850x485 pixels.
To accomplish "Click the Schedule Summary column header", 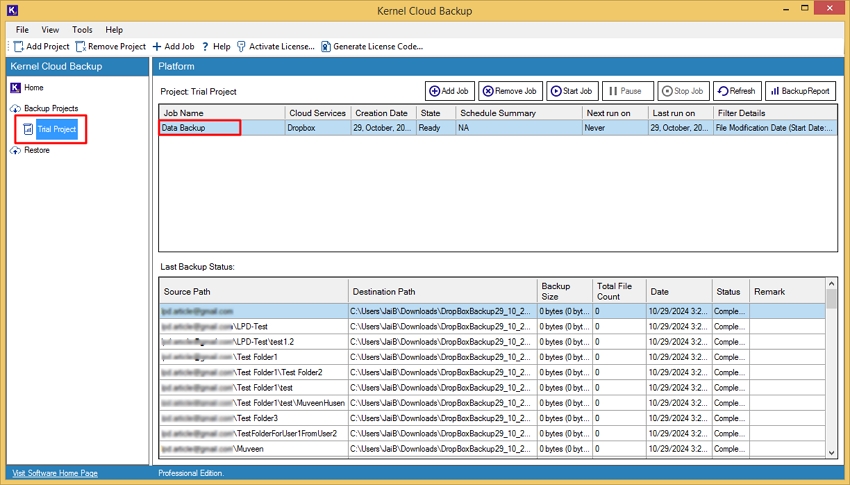I will pyautogui.click(x=519, y=113).
